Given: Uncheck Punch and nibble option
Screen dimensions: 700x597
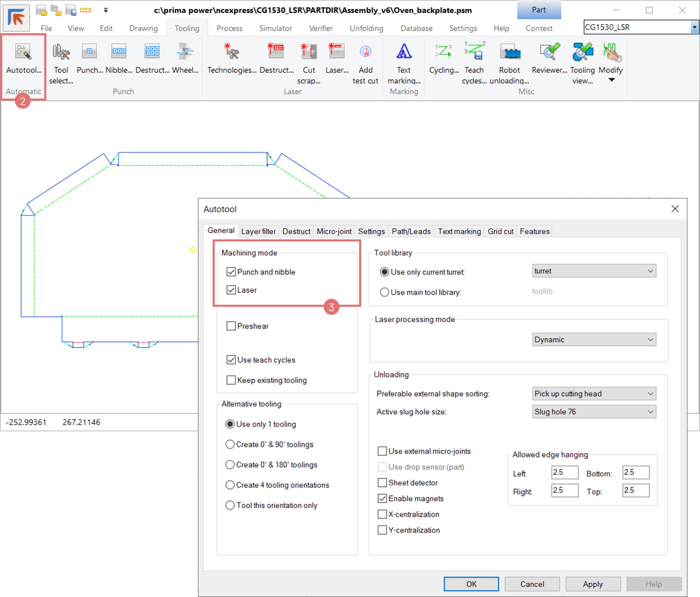Looking at the screenshot, I should pos(231,272).
